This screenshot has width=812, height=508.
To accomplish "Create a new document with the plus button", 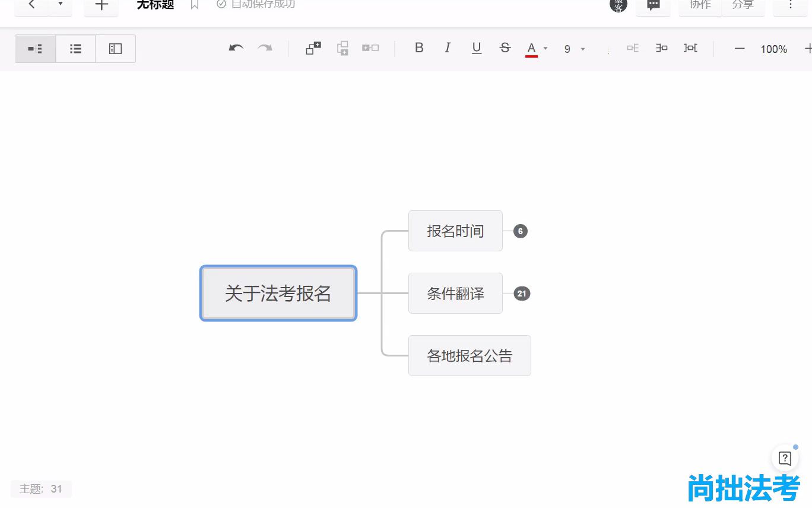I will (101, 5).
